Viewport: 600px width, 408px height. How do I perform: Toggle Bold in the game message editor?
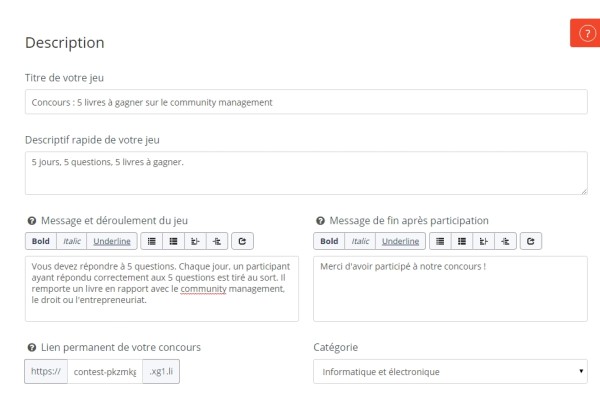[x=40, y=241]
